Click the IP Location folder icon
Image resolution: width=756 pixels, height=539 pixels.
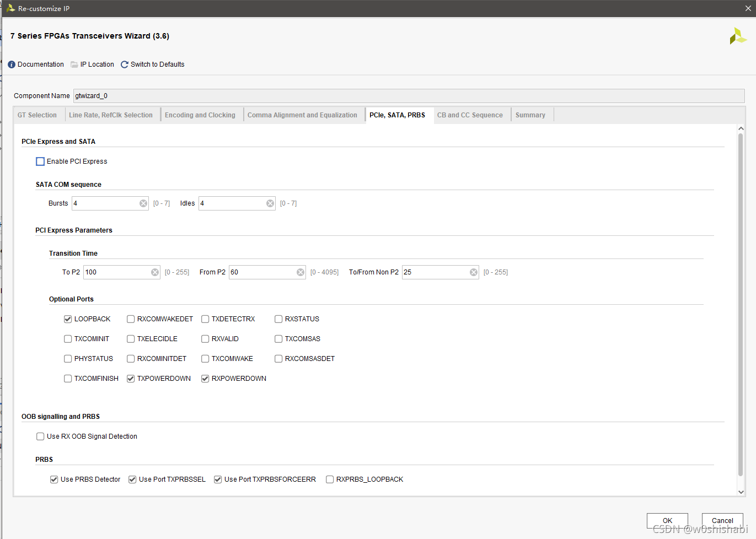[74, 64]
